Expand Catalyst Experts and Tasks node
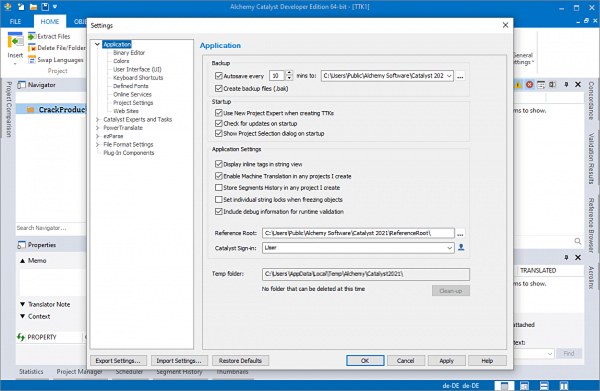The image size is (600, 391). point(97,119)
